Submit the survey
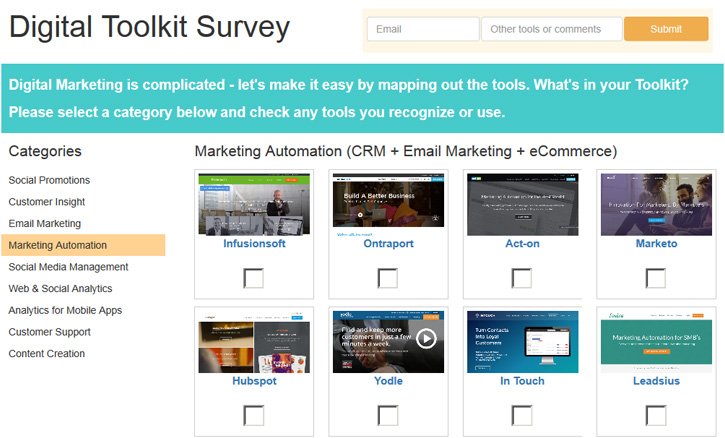The height and width of the screenshot is (438, 725). (x=666, y=29)
